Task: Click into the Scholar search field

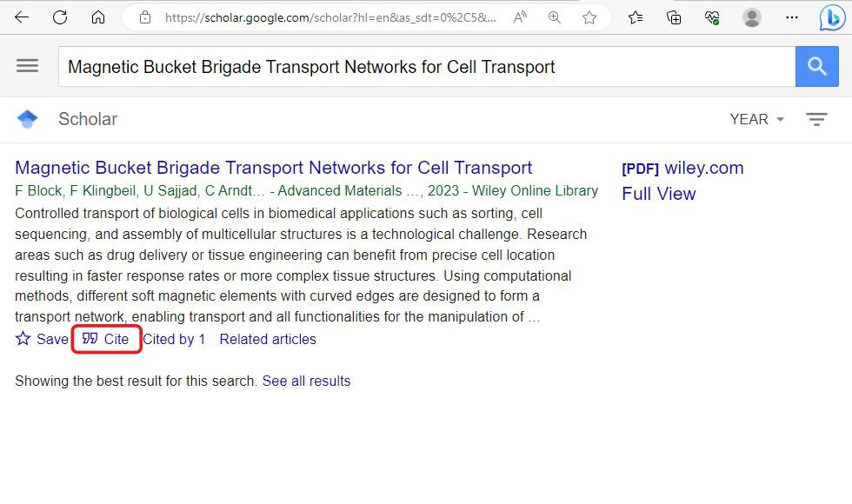Action: tap(427, 66)
